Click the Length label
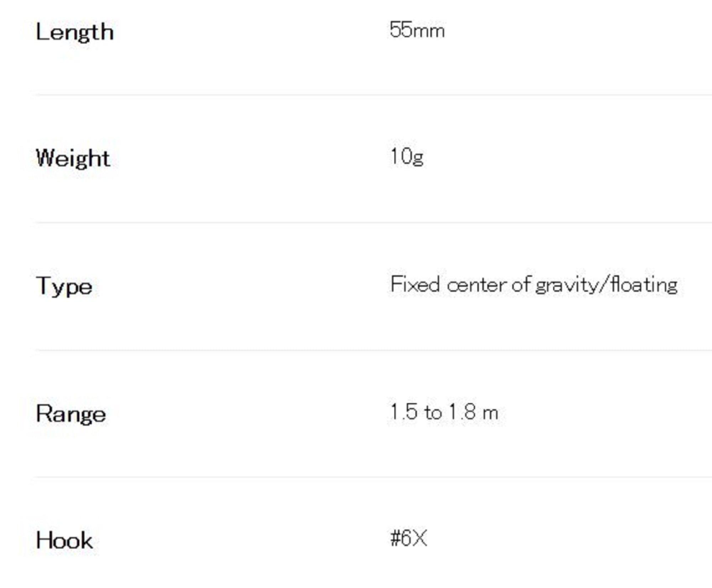 click(x=75, y=33)
